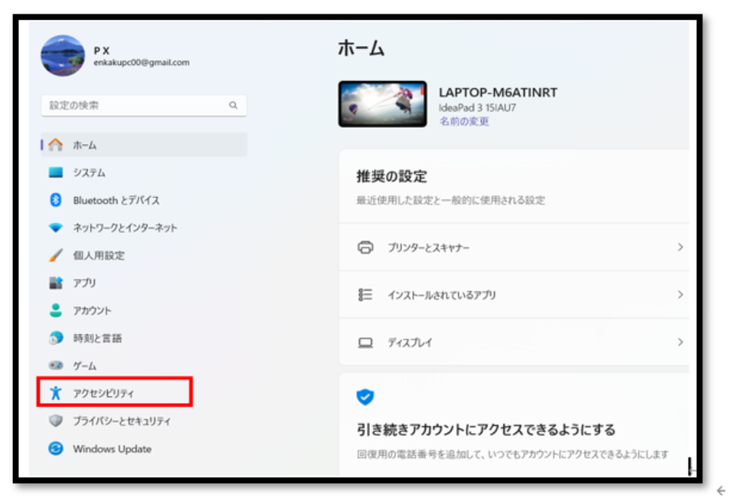Screen dimensions: 734x498
Task: Click the installed apps list icon
Action: (365, 294)
